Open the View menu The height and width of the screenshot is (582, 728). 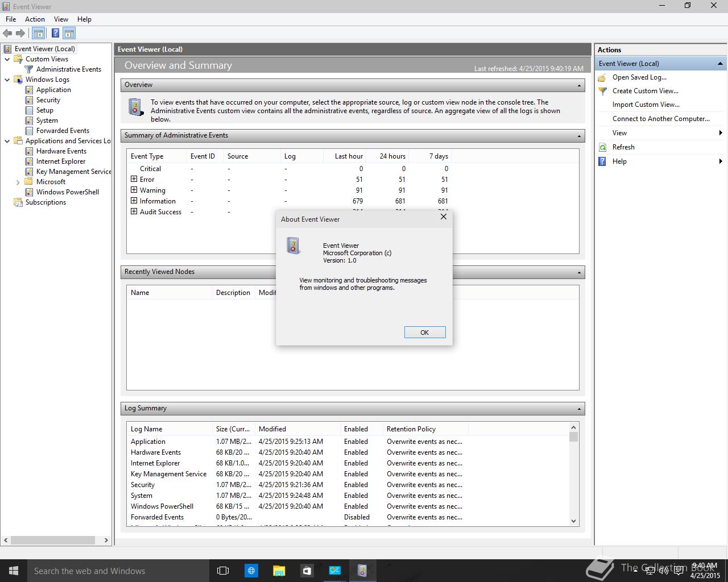[61, 19]
